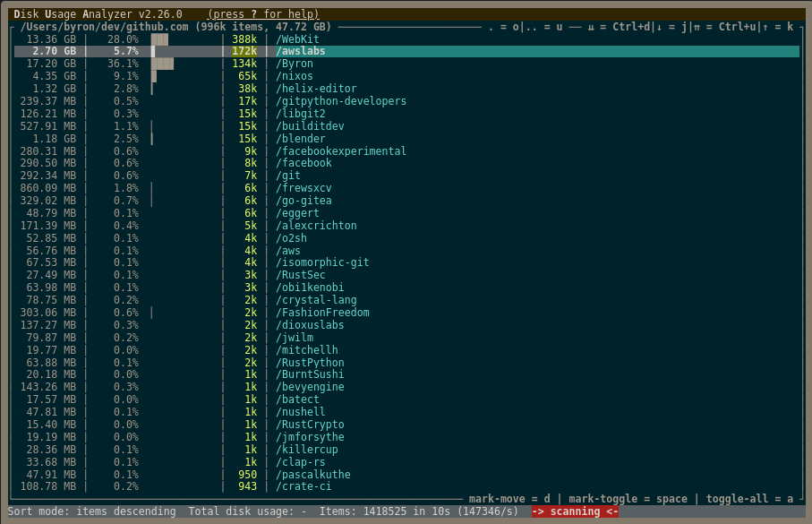Click the 388k item count

coord(244,39)
